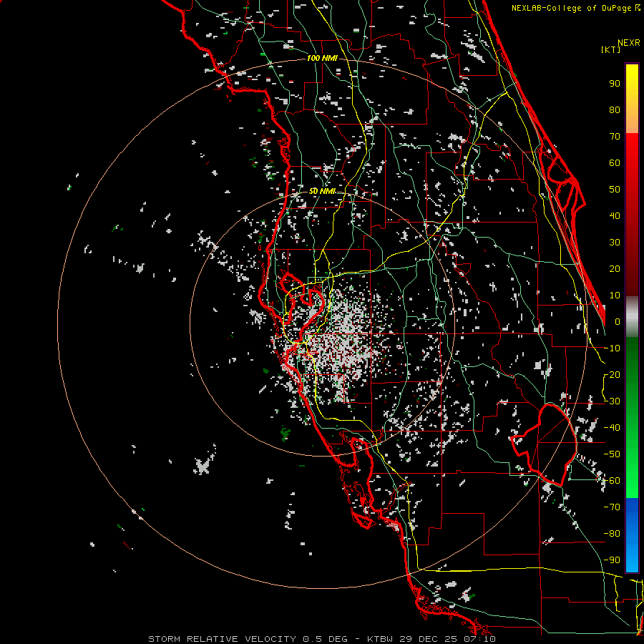Click the 70 value on the velocity scale
Screen dimensions: 644x644
tap(615, 137)
